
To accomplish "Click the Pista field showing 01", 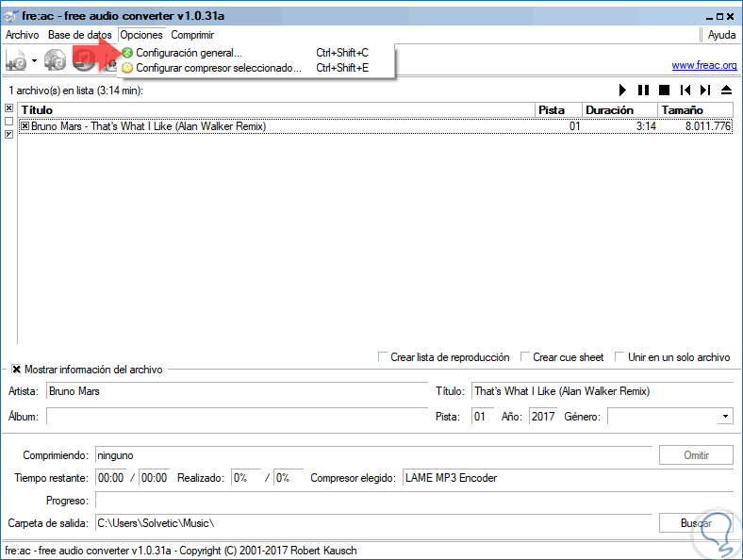I will click(x=483, y=417).
